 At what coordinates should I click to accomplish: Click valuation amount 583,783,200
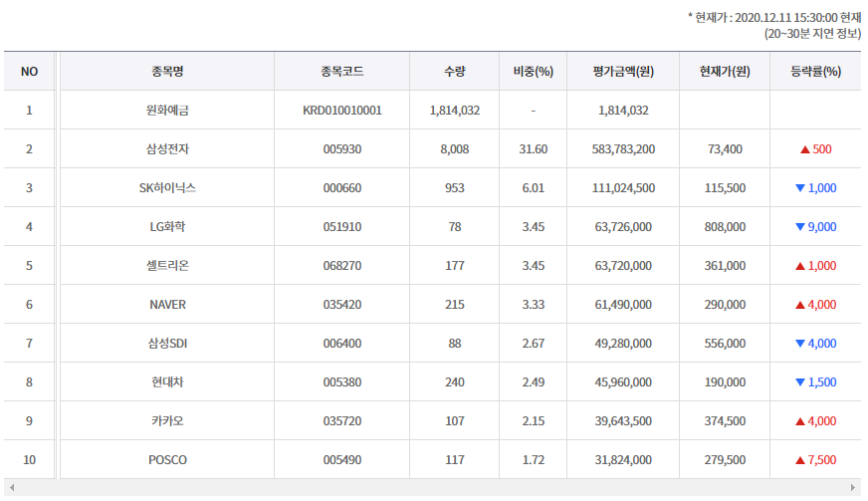(623, 149)
